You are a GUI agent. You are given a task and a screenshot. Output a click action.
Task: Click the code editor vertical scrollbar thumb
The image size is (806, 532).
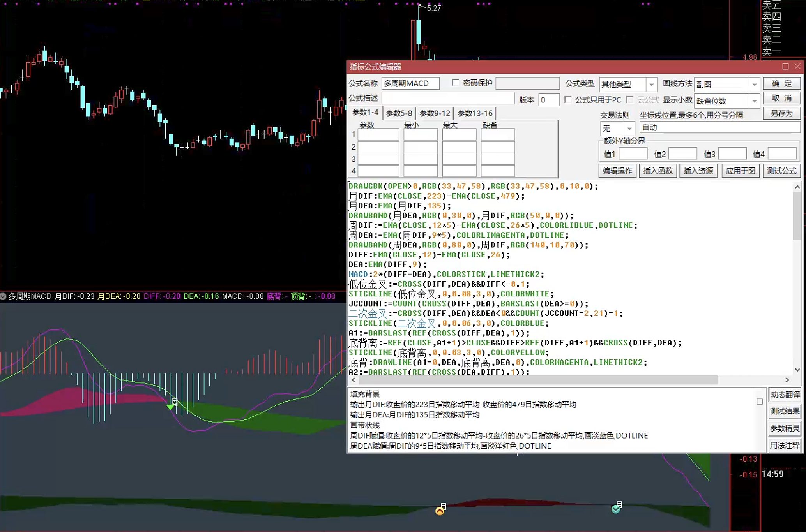pyautogui.click(x=797, y=216)
